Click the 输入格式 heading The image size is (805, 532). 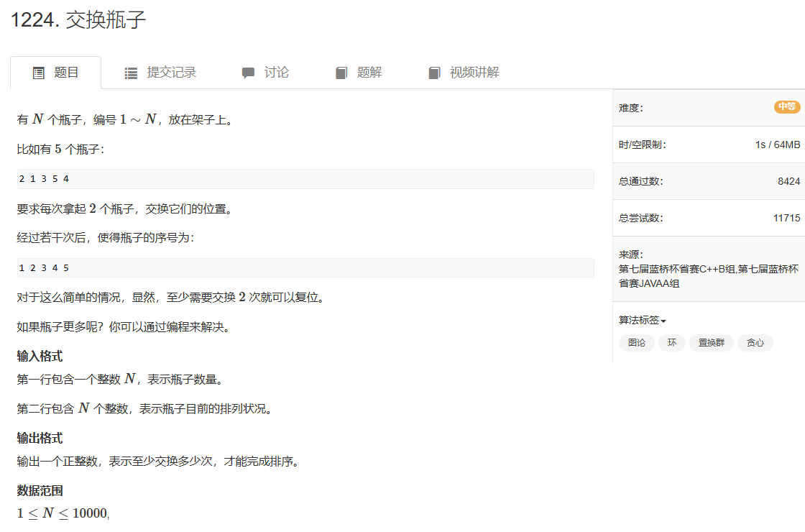pyautogui.click(x=40, y=356)
